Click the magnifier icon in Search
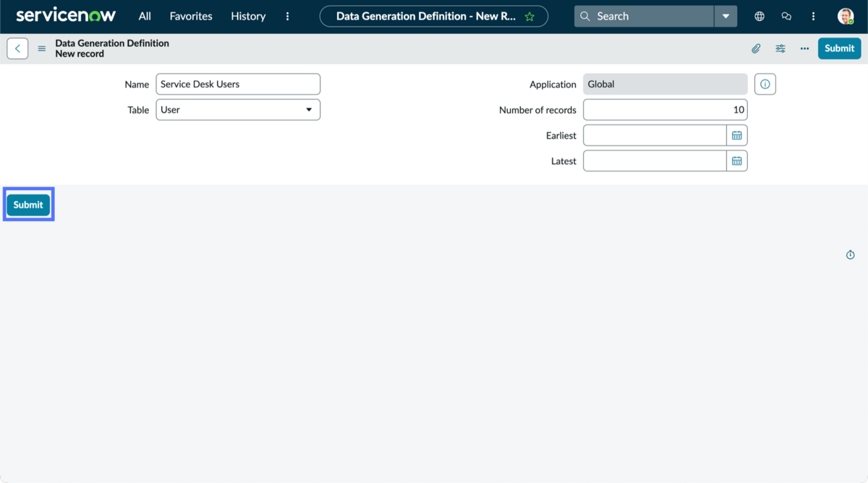This screenshot has height=483, width=868. [585, 16]
